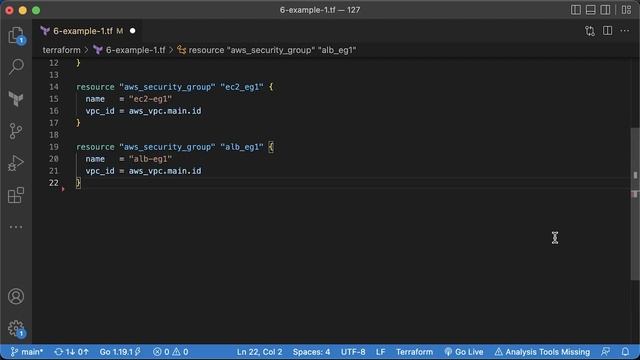Open the Run and Debug view

click(16, 163)
